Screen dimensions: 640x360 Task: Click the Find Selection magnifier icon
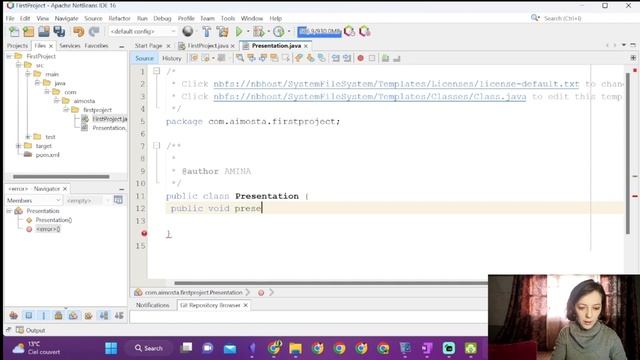tap(240, 58)
